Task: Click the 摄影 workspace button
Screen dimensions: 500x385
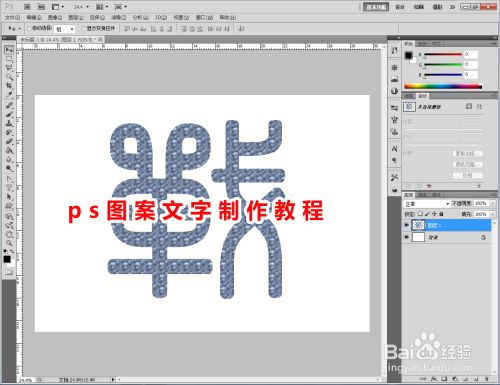Action: (437, 7)
